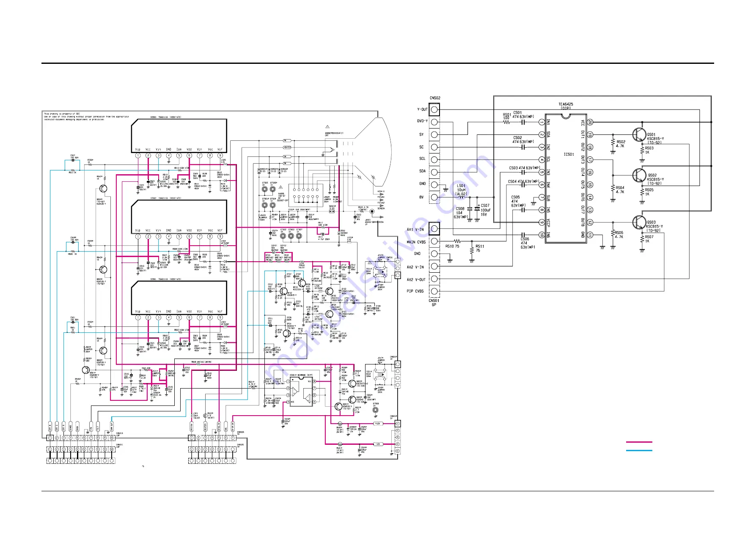This screenshot has height=534, width=756.
Task: Click the CN502 connector label
Action: tap(434, 98)
